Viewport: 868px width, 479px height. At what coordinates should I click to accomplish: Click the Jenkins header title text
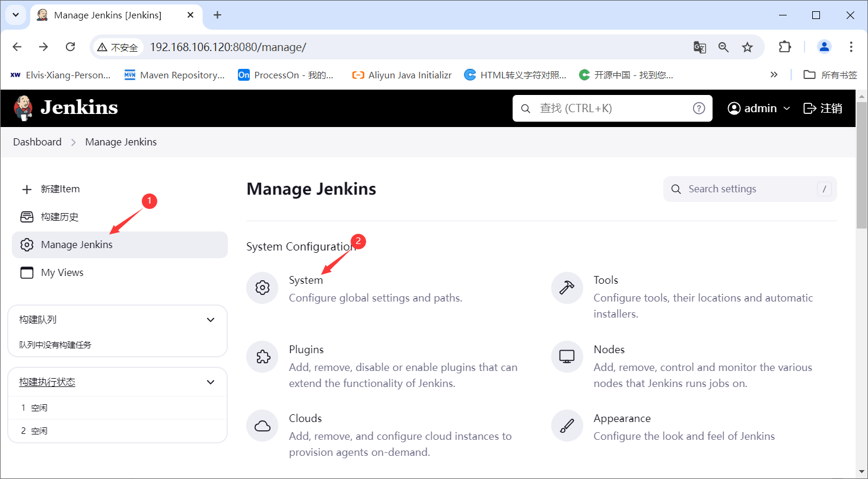click(x=79, y=108)
